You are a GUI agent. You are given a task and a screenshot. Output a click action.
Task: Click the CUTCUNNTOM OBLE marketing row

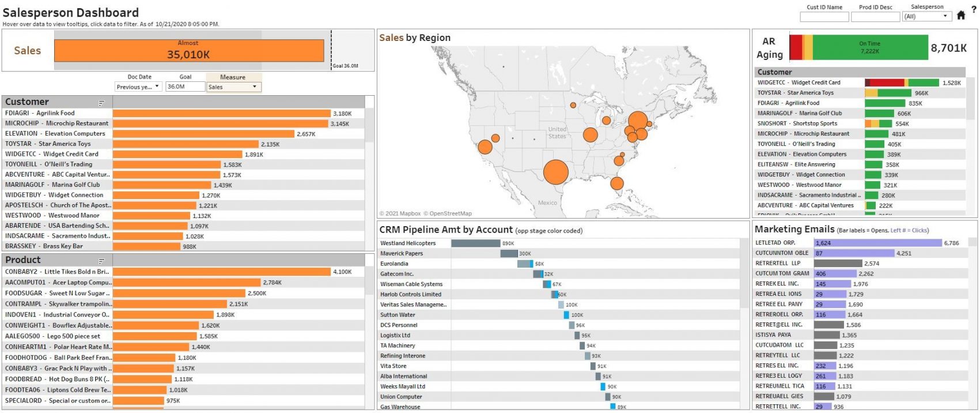click(x=861, y=253)
